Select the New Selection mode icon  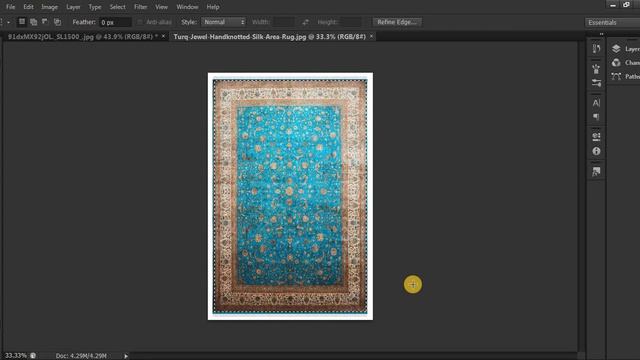point(22,22)
